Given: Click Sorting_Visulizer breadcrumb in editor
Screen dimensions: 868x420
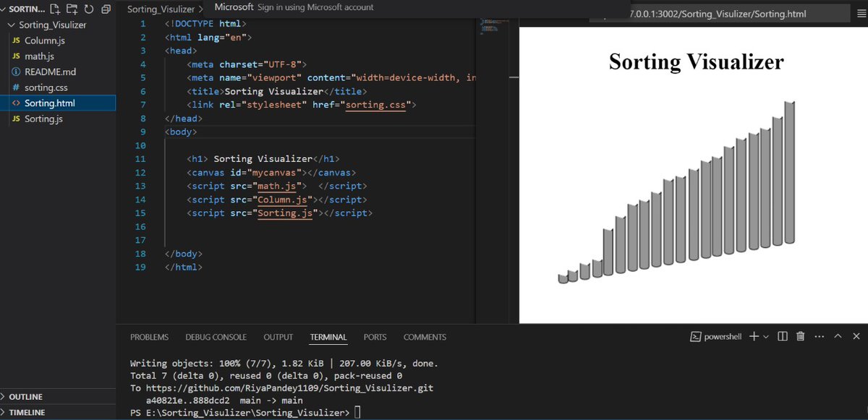Looking at the screenshot, I should pyautogui.click(x=161, y=9).
